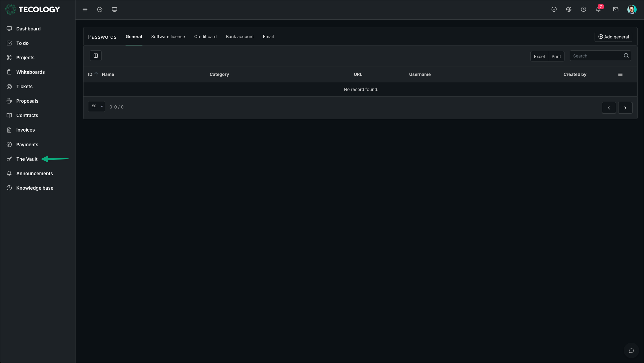
Task: Open the to-do checkmark icon in top bar
Action: tap(100, 10)
